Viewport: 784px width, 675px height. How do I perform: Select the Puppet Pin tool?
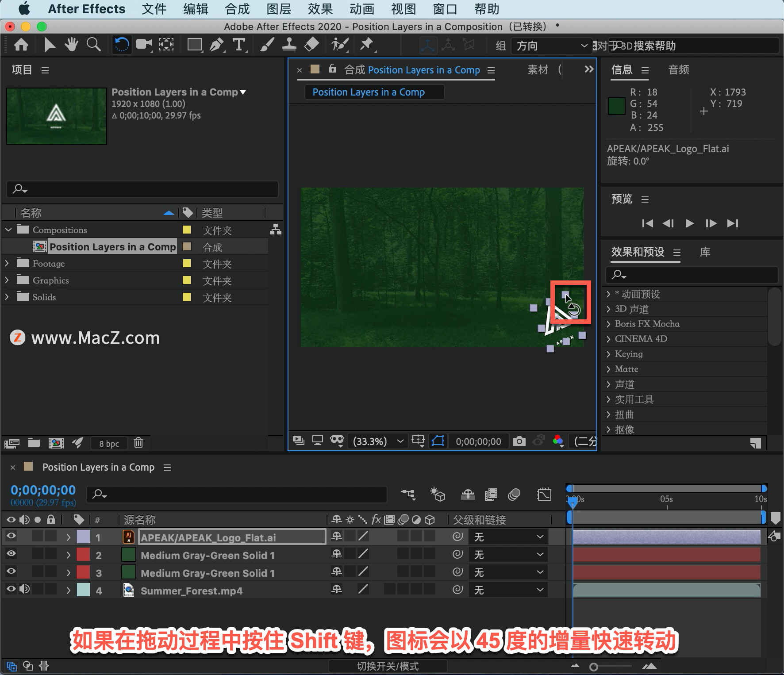(366, 45)
